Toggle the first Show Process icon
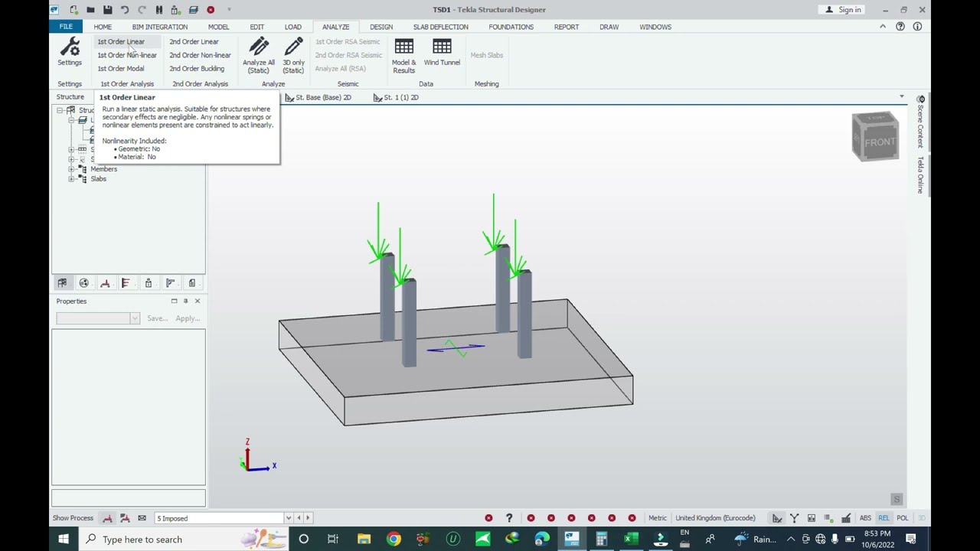Viewport: 980px width, 551px height. pyautogui.click(x=107, y=518)
